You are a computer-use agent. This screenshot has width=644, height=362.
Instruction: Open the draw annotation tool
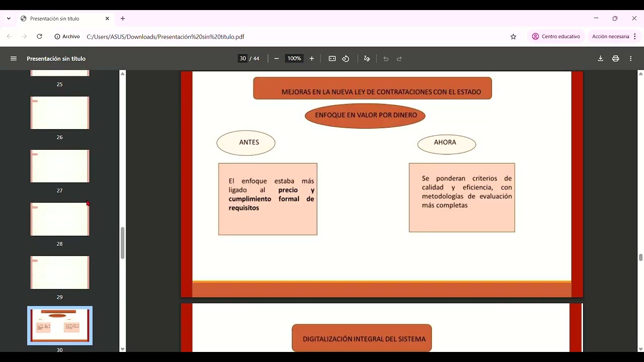pos(367,59)
